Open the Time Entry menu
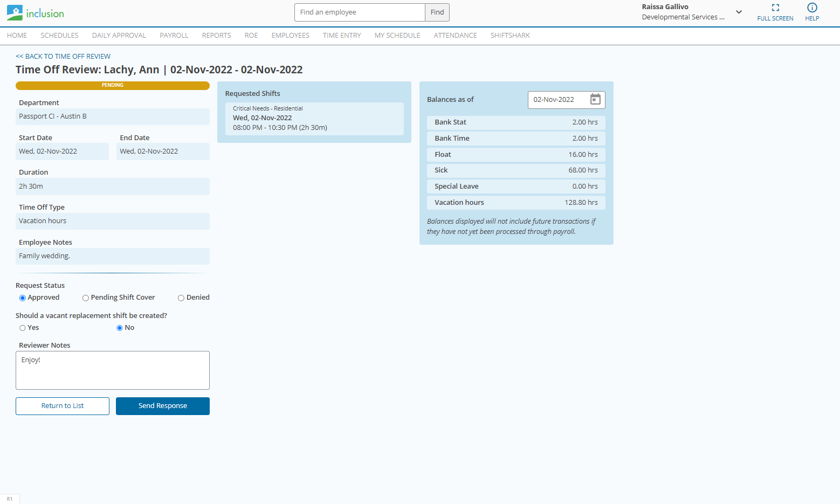 [x=342, y=36]
